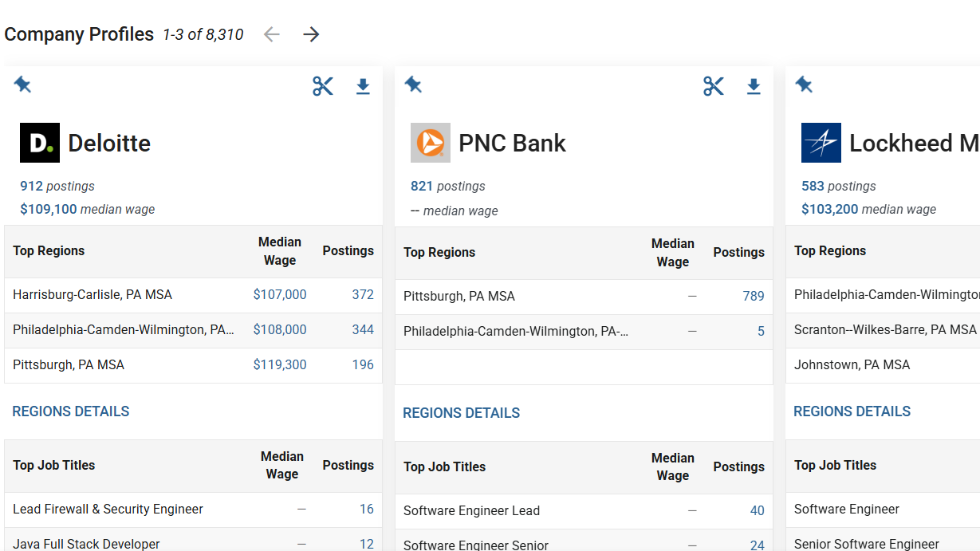Screen dimensions: 980x551
Task: Select the Java Full Stack Developer title
Action: point(86,544)
